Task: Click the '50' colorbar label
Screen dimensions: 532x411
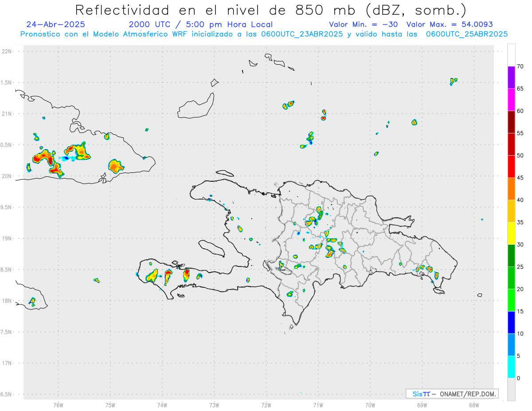Action: [520, 156]
